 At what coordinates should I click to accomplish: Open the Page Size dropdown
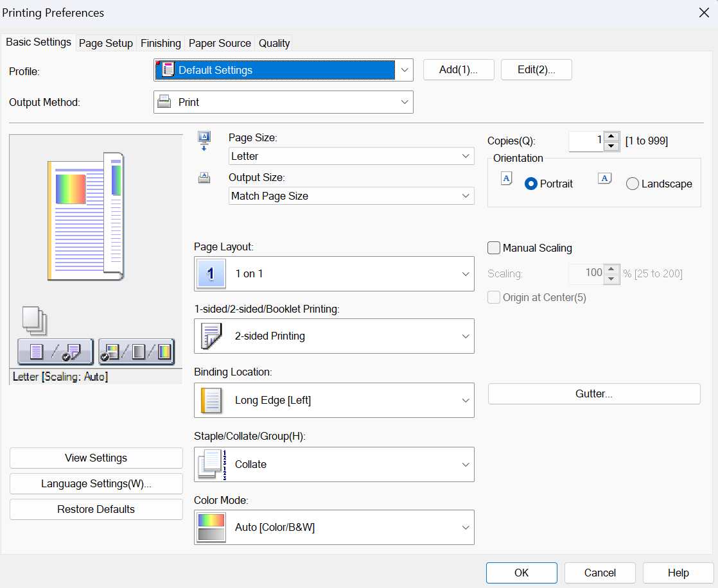point(351,156)
